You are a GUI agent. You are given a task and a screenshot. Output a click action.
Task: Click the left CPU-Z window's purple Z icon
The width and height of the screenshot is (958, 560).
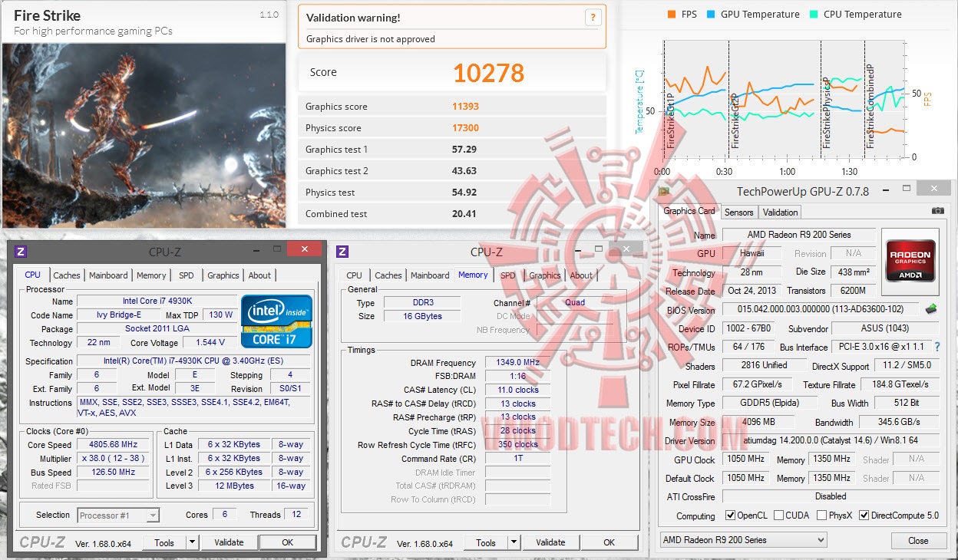point(21,252)
